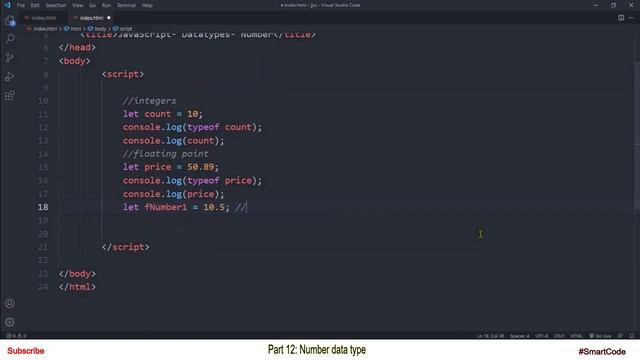The height and width of the screenshot is (360, 640).
Task: Click index.html in the breadcrumb
Action: (45, 29)
